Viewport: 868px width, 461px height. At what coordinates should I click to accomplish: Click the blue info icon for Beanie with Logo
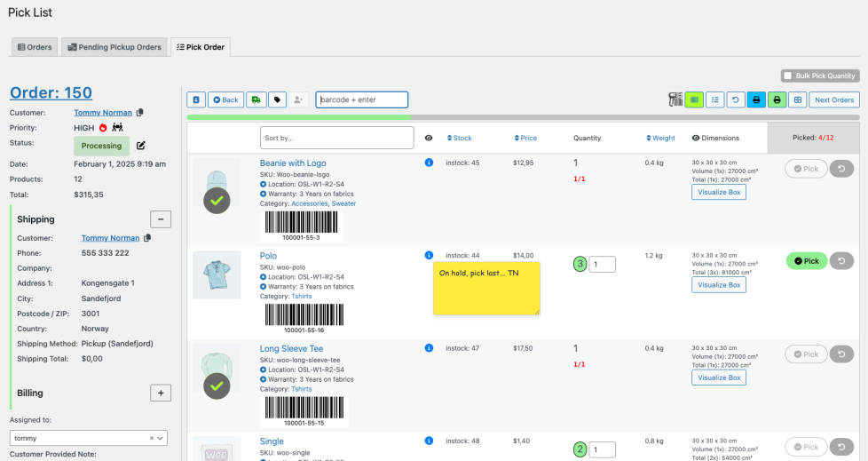429,163
